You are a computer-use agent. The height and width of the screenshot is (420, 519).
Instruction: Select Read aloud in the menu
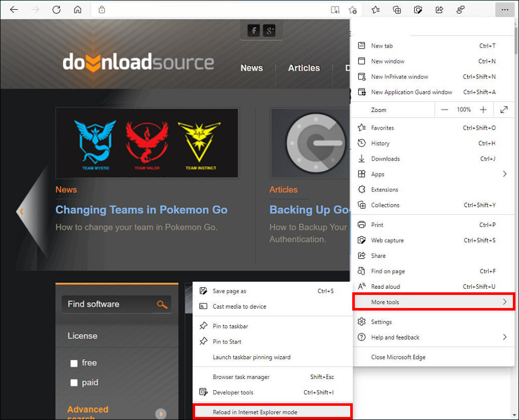click(433, 287)
